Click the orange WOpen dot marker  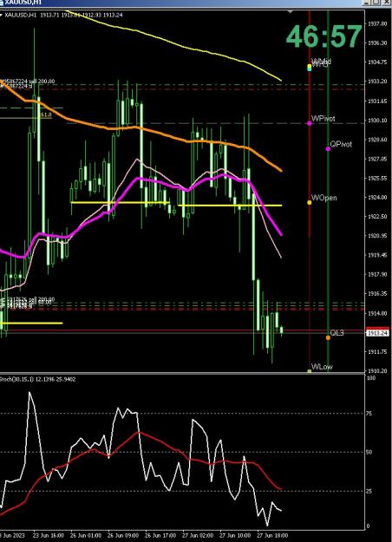click(x=310, y=203)
